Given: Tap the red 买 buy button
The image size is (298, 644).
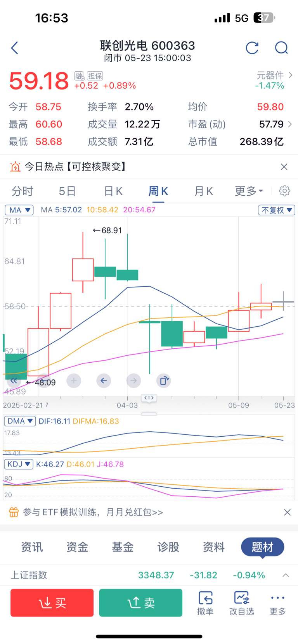Looking at the screenshot, I should pos(52,603).
